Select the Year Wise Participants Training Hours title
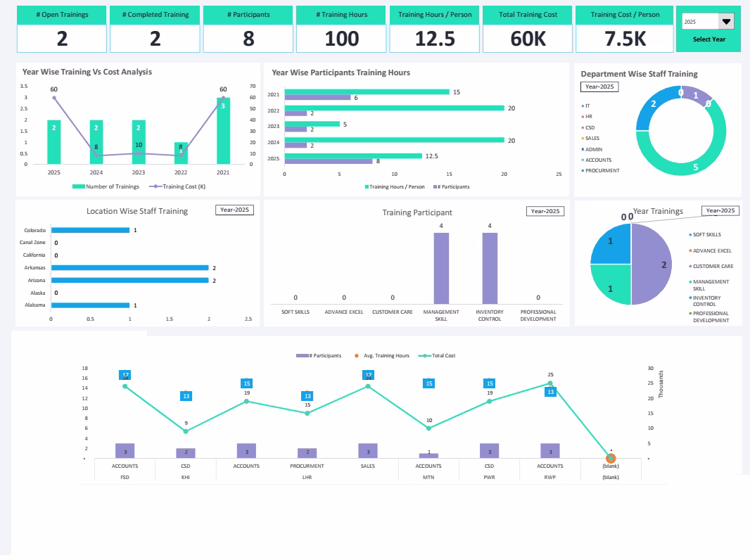This screenshot has height=560, width=750. pos(341,72)
